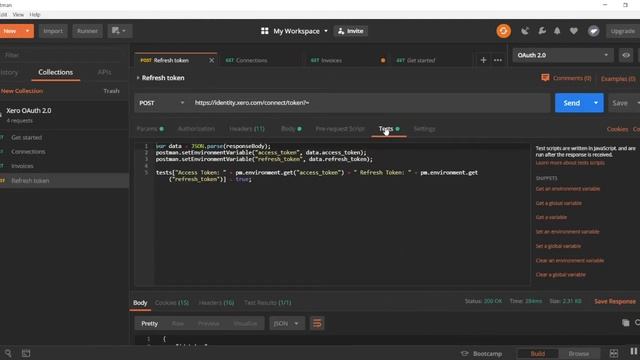Select the Raw response view
Image resolution: width=640 pixels, height=360 pixels.
(x=178, y=323)
